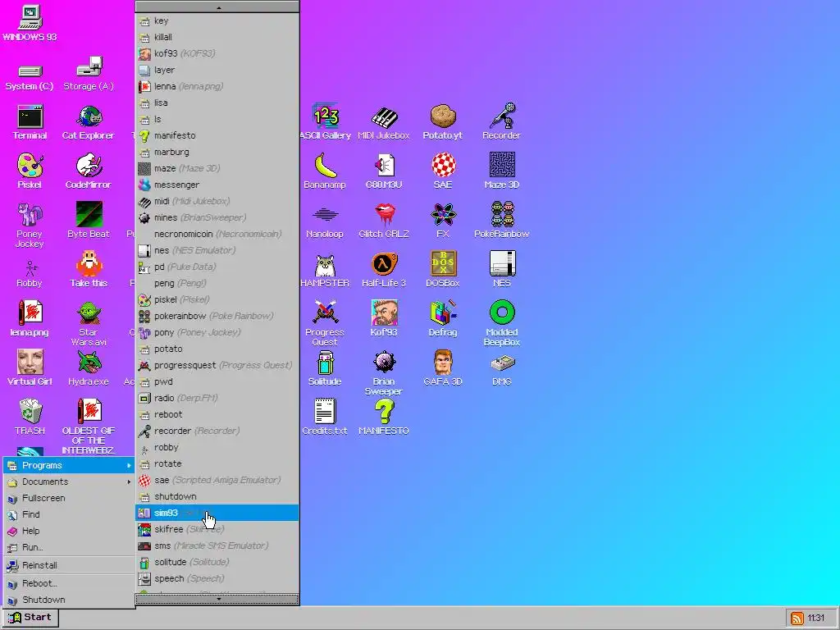Open the Robby stick figure icon
840x630 pixels.
[30, 274]
